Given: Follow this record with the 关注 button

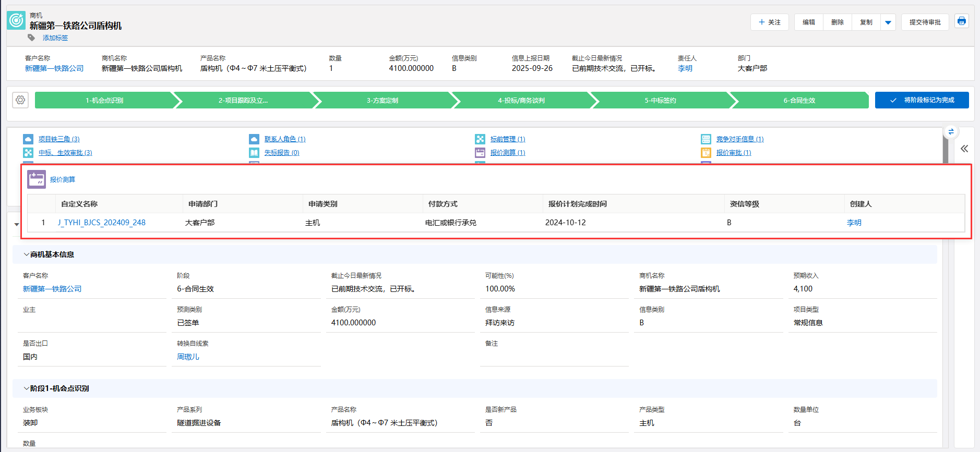Looking at the screenshot, I should pyautogui.click(x=770, y=22).
